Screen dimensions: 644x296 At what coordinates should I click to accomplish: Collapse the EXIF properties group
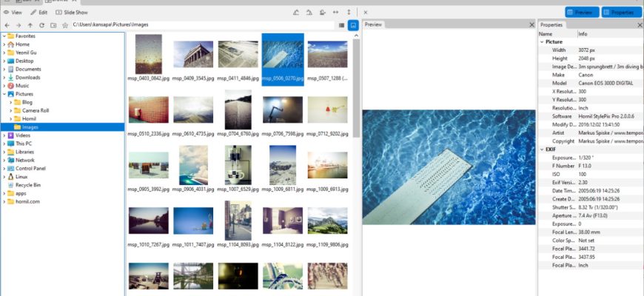point(542,149)
